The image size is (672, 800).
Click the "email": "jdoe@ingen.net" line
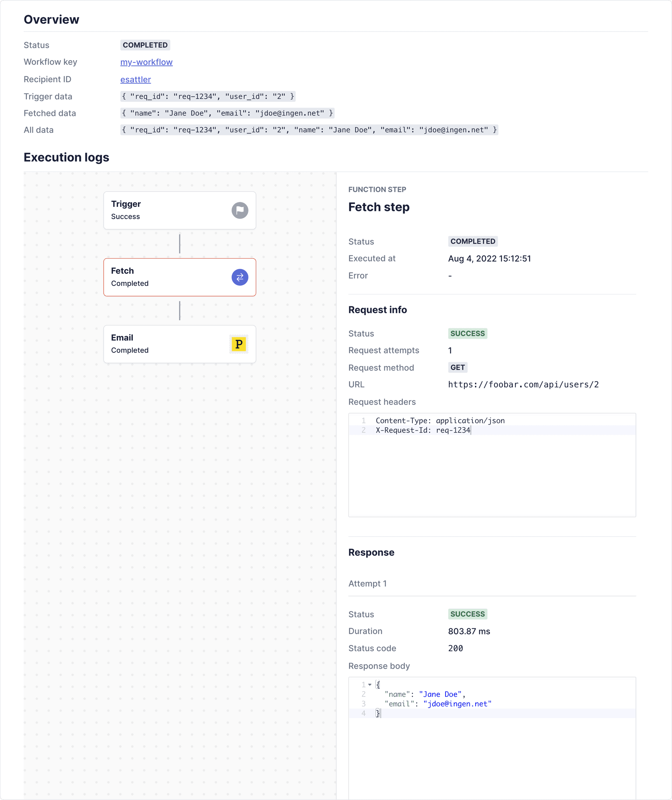pos(438,704)
